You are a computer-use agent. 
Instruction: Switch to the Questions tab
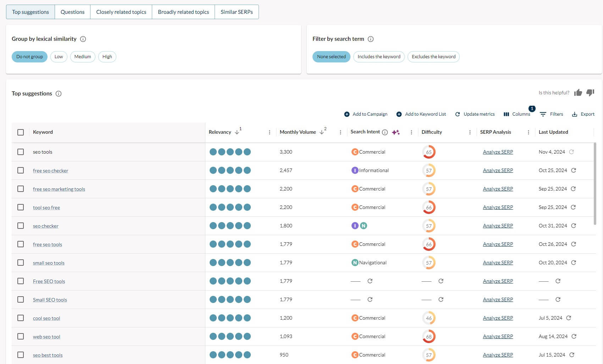pos(72,12)
